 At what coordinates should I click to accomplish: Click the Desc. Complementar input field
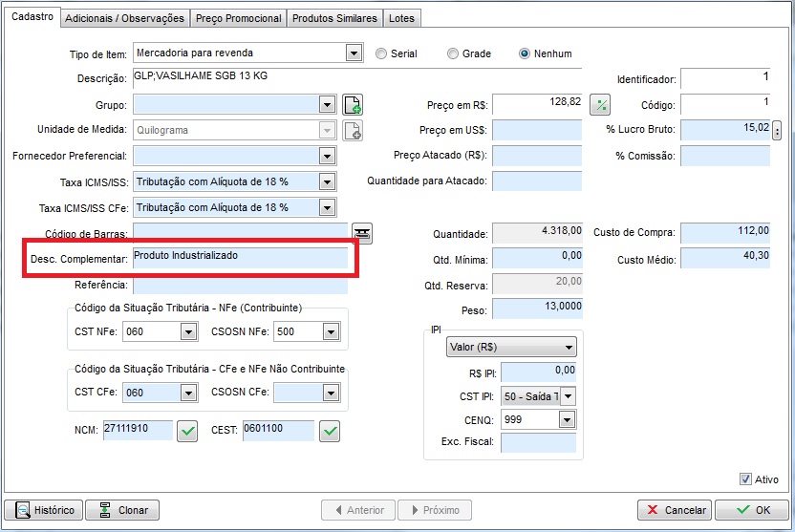pyautogui.click(x=240, y=257)
